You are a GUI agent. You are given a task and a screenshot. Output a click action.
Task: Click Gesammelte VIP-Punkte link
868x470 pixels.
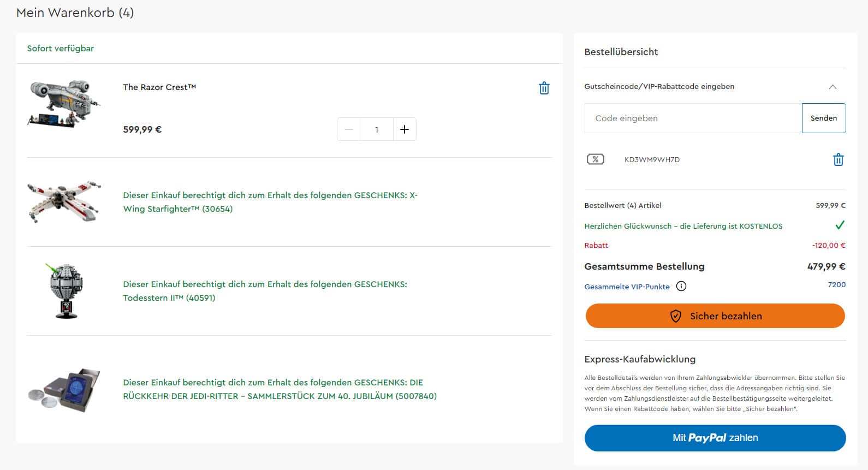tap(627, 287)
